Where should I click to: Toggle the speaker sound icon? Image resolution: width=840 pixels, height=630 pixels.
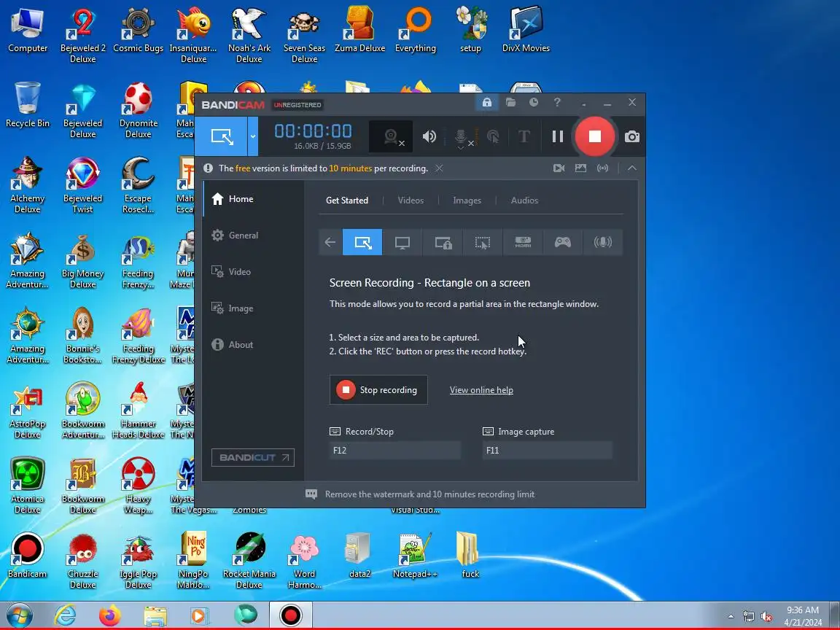coord(429,136)
